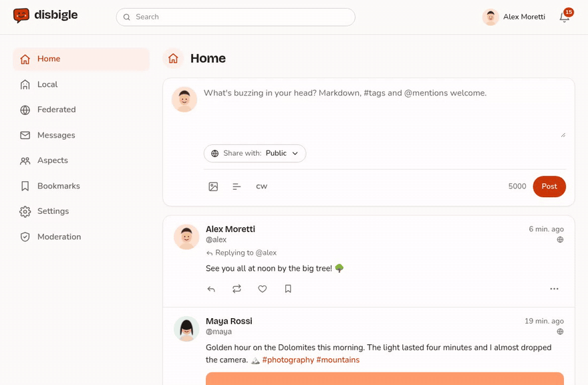Bookmark Alex Moretti's post
Screen dimensions: 588x385
[288, 289]
